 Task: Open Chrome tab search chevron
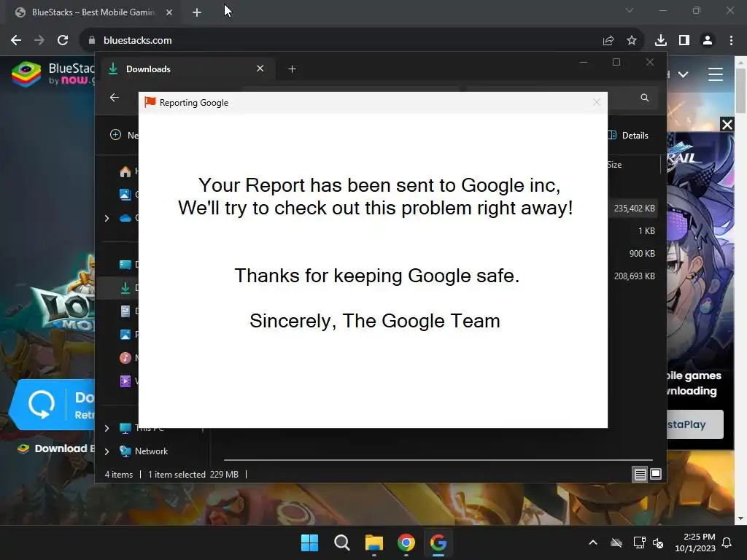click(x=630, y=10)
